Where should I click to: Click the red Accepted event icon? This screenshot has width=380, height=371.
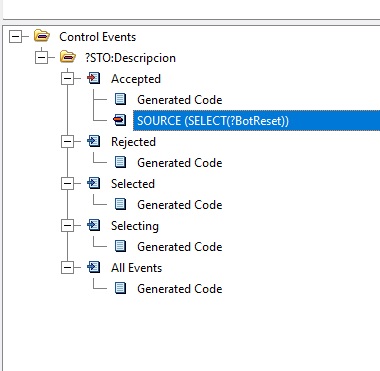pos(94,78)
